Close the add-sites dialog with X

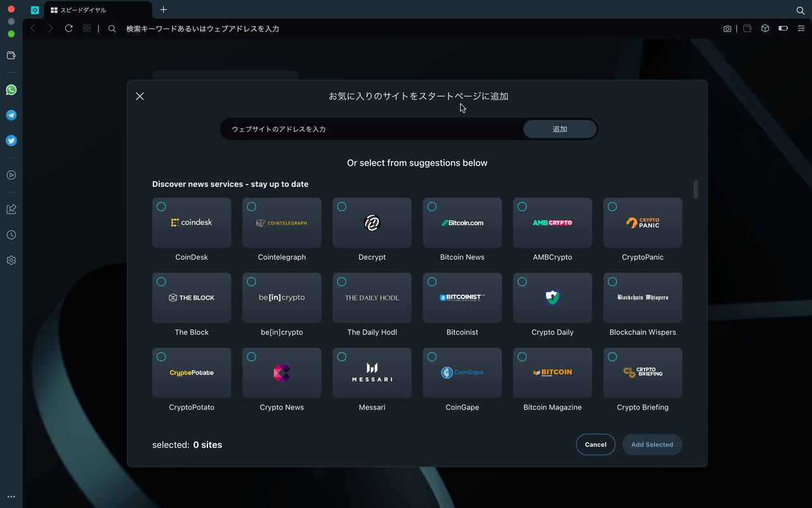[x=140, y=97]
